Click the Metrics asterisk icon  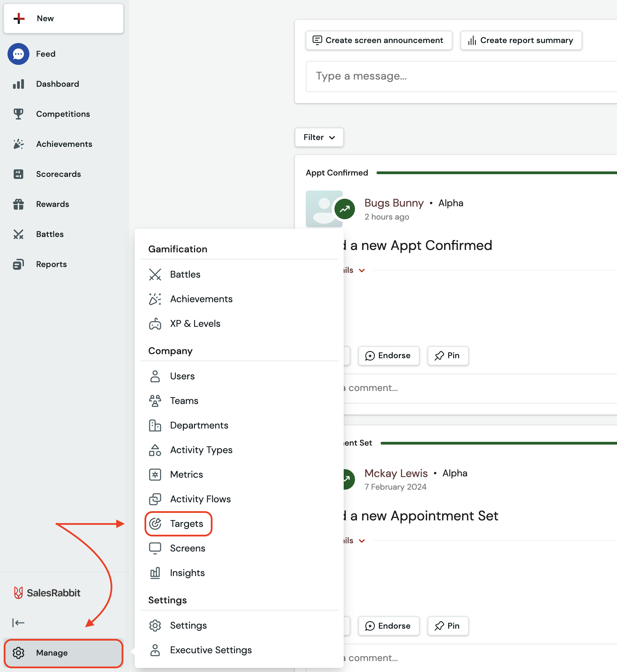click(155, 475)
